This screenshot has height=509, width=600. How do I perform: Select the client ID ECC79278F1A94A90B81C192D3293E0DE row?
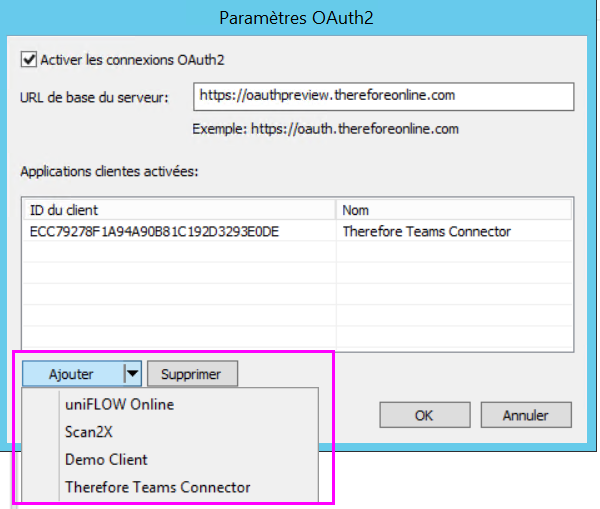tap(154, 231)
